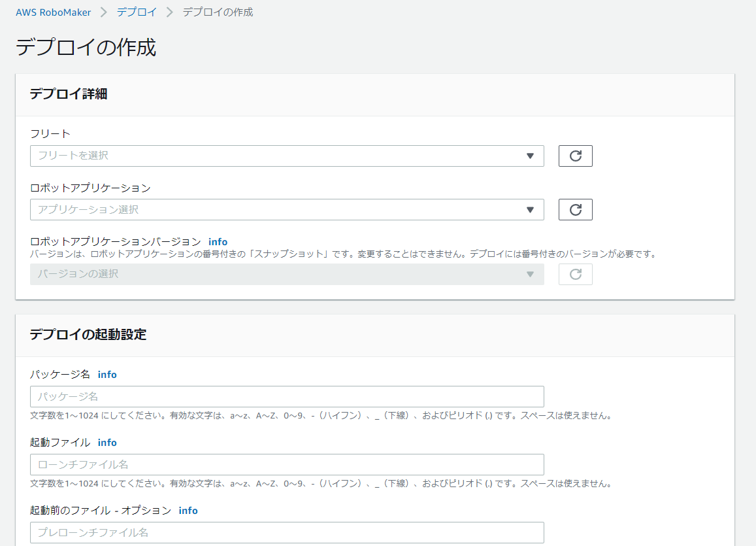Refresh the フリート selection list
This screenshot has width=756, height=546.
(x=575, y=156)
